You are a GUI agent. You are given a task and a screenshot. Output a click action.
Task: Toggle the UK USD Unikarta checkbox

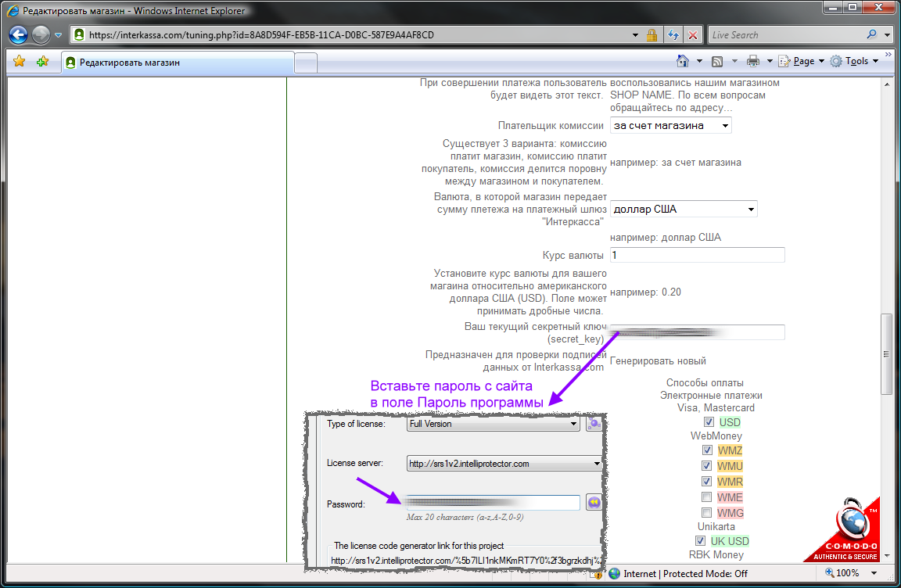click(x=700, y=541)
